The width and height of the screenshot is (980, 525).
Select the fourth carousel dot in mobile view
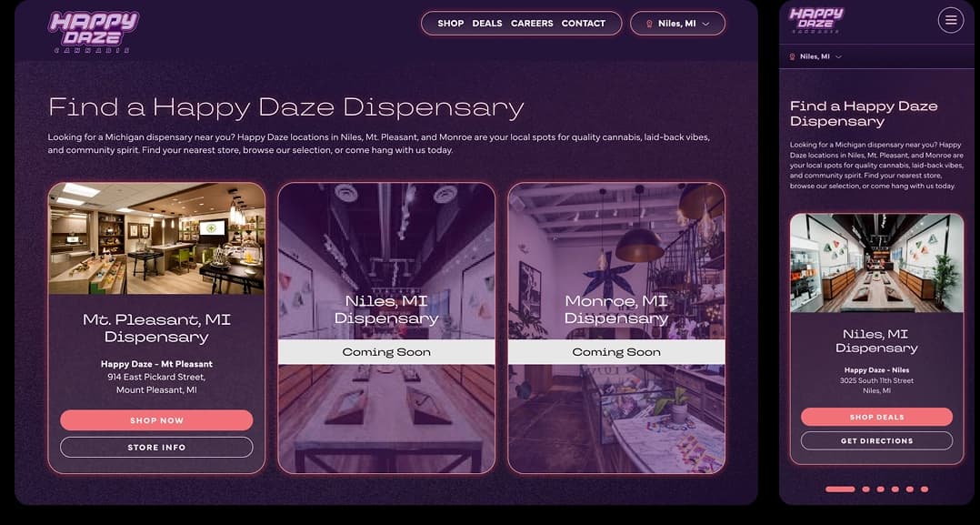(895, 490)
